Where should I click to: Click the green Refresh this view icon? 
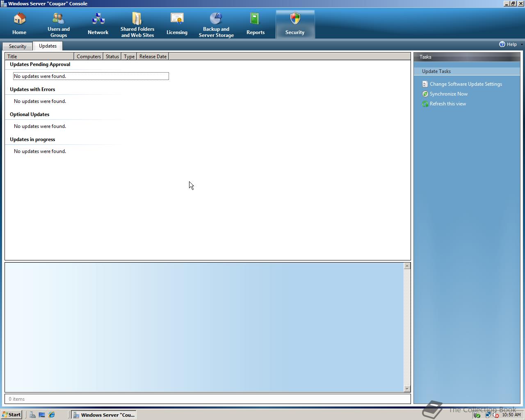coord(425,104)
